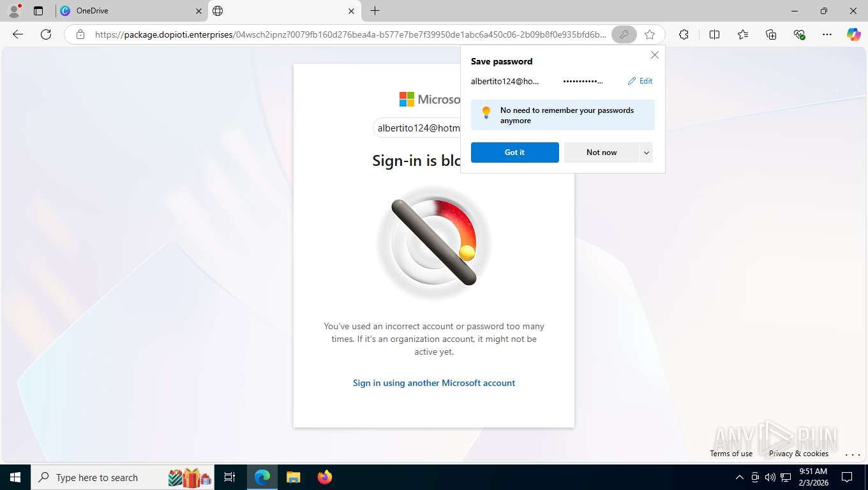Click the address bar URL
The width and height of the screenshot is (868, 490).
click(350, 34)
